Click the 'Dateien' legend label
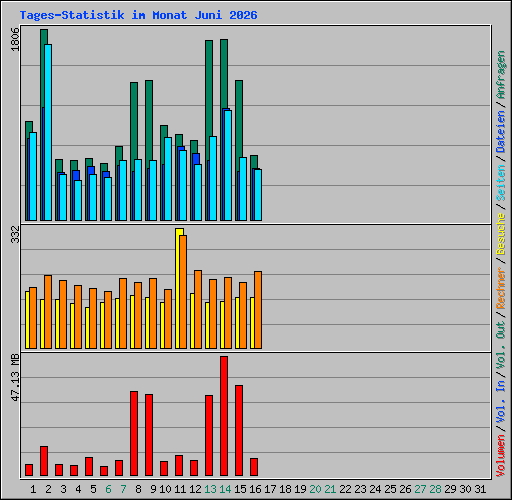The image size is (512, 500). click(501, 132)
